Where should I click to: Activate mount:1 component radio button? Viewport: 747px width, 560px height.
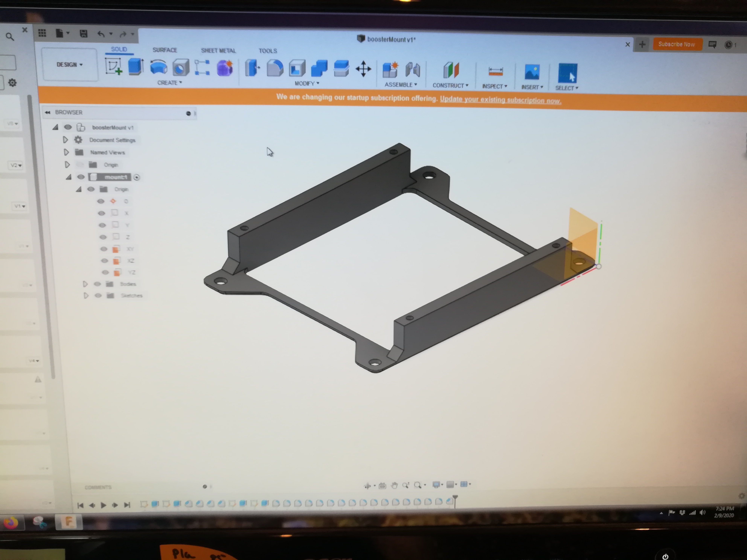tap(136, 177)
